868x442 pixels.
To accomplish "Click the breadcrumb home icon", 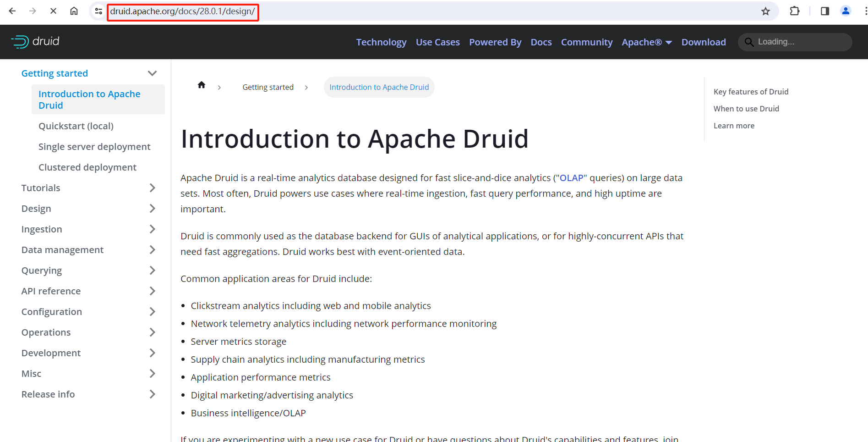I will coord(202,85).
